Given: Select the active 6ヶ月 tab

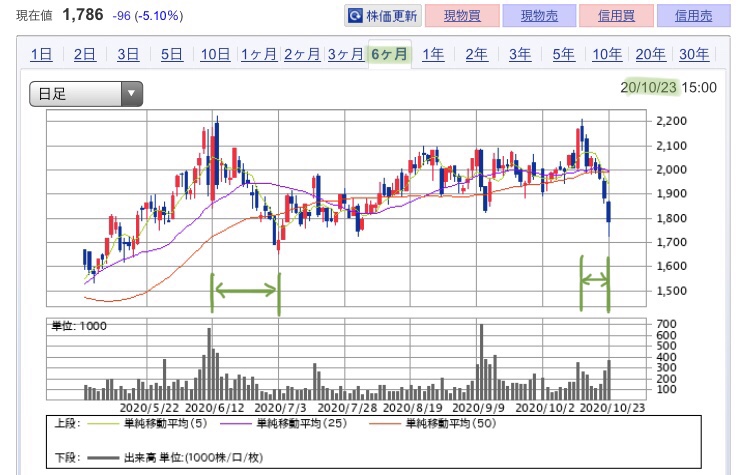Looking at the screenshot, I should [x=390, y=55].
